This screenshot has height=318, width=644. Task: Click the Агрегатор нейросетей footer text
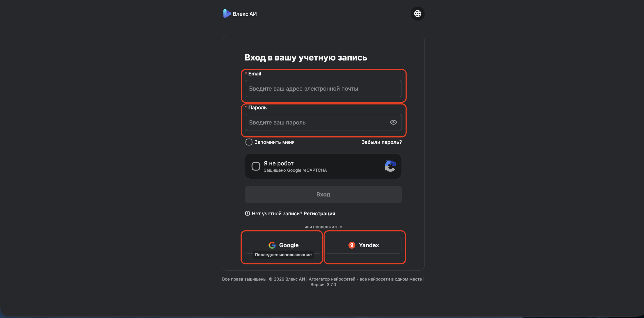[x=365, y=279]
